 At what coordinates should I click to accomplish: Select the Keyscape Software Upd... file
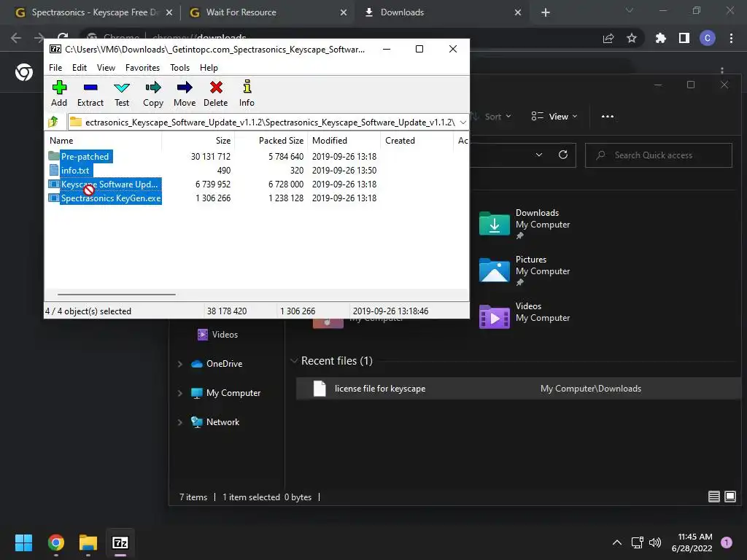click(x=109, y=184)
